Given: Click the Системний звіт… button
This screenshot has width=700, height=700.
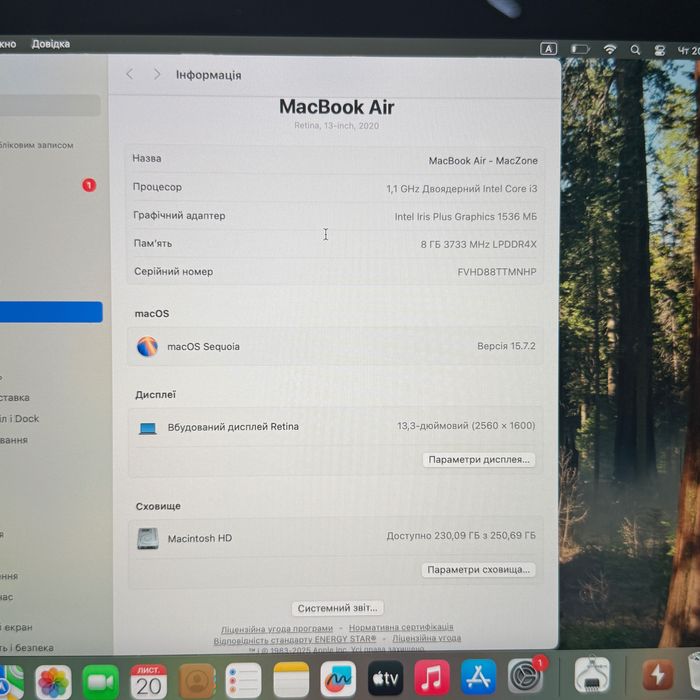Looking at the screenshot, I should coord(338,608).
